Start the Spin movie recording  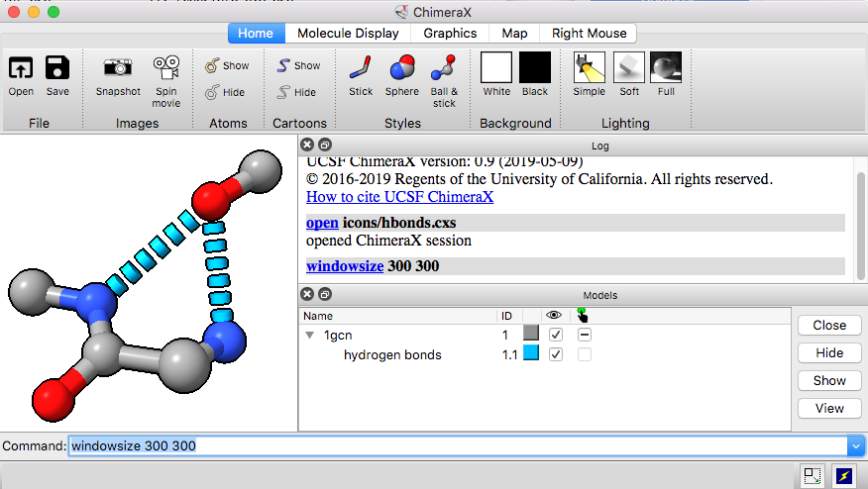pyautogui.click(x=165, y=68)
